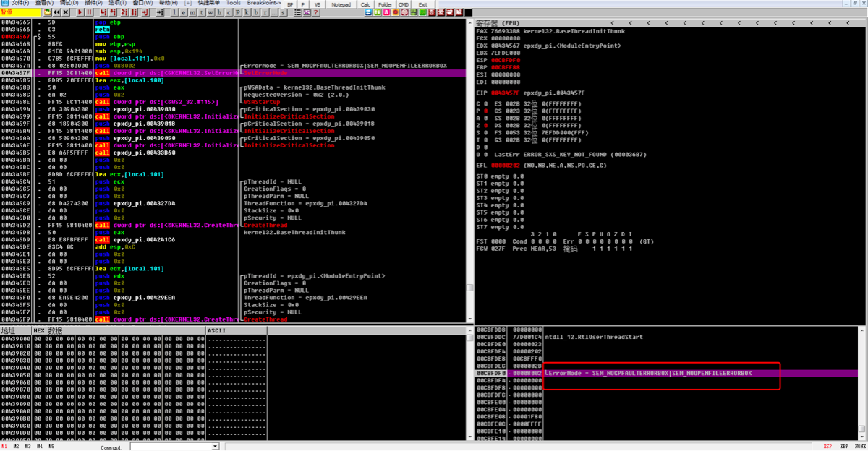
Task: Click the Exit shortcut button
Action: 423,4
